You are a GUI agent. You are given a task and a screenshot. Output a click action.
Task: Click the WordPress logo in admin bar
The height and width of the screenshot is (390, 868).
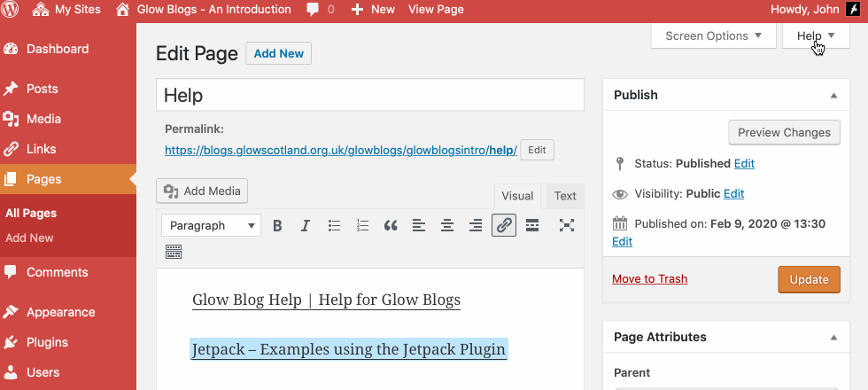[10, 10]
